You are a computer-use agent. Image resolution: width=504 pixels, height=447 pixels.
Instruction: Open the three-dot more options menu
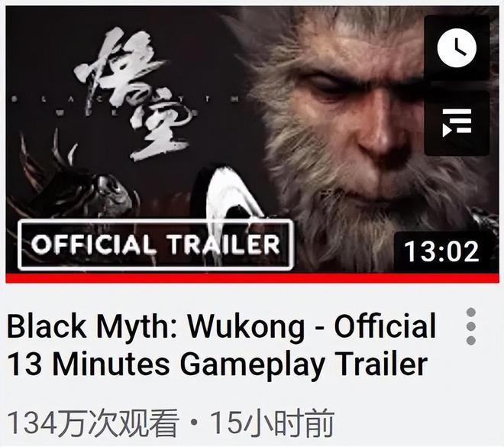point(471,326)
